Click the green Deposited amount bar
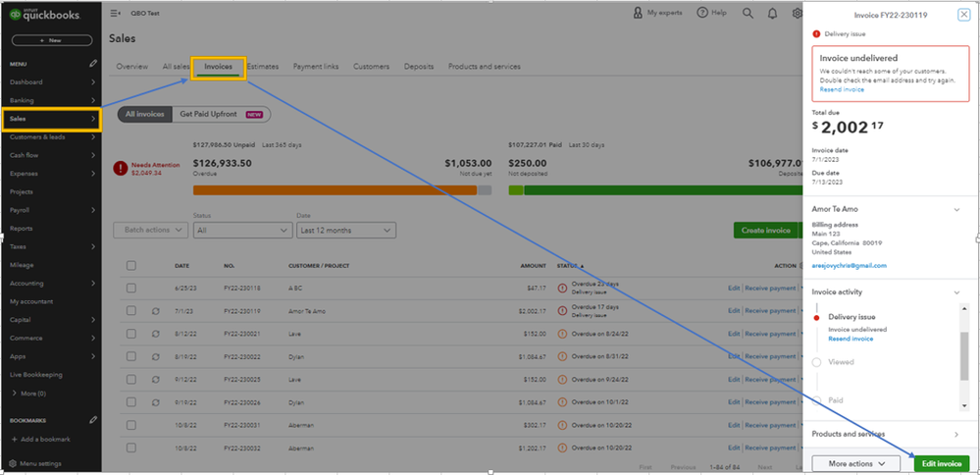The height and width of the screenshot is (475, 980). pos(662,190)
